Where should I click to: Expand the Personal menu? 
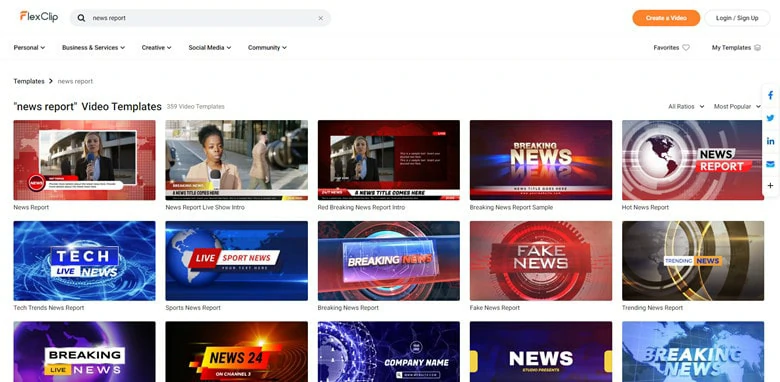click(x=29, y=48)
